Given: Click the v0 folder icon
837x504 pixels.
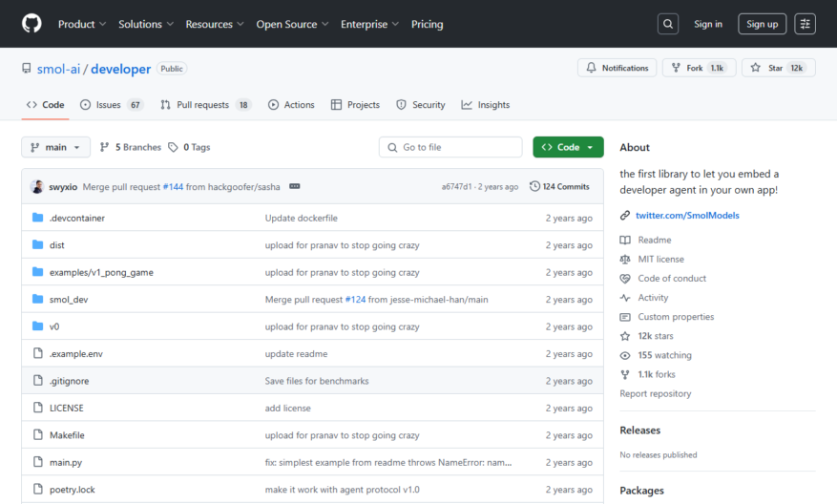Looking at the screenshot, I should coord(37,326).
